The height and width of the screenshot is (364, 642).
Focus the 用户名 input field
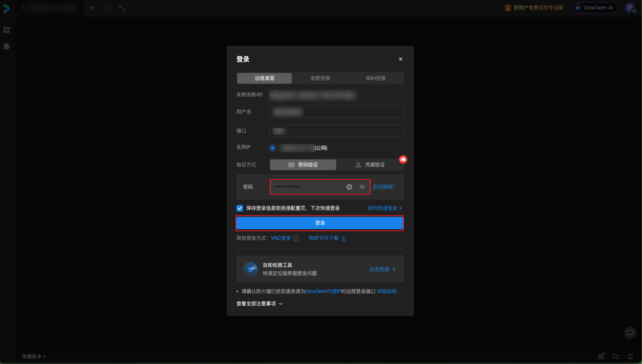[x=337, y=112]
